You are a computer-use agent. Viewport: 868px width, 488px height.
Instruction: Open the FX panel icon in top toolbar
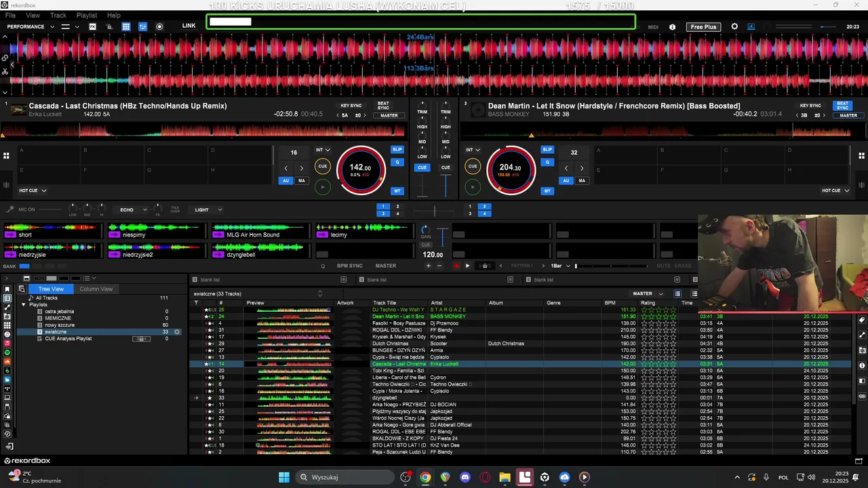[92, 26]
